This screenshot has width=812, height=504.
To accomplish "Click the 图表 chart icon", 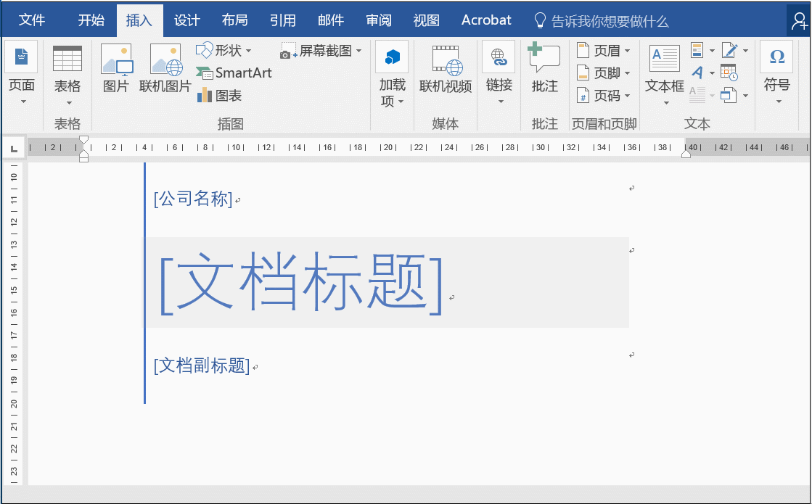I will (x=219, y=96).
